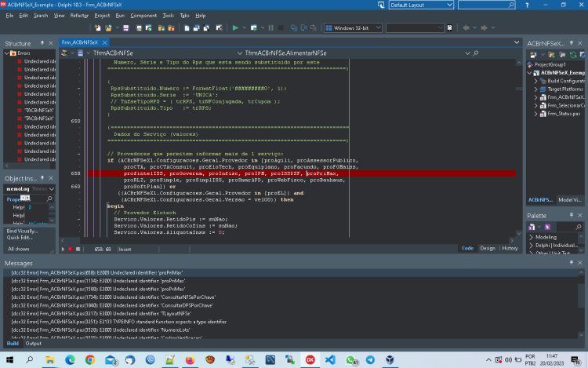Expand the Build Configurations node
Image resolution: width=588 pixels, height=368 pixels.
click(x=536, y=81)
